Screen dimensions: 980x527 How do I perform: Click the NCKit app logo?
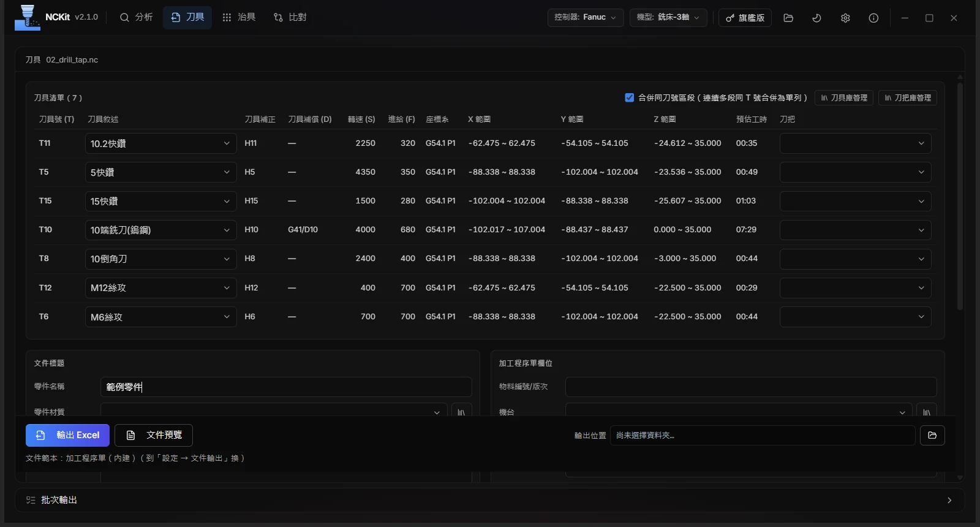pyautogui.click(x=27, y=17)
